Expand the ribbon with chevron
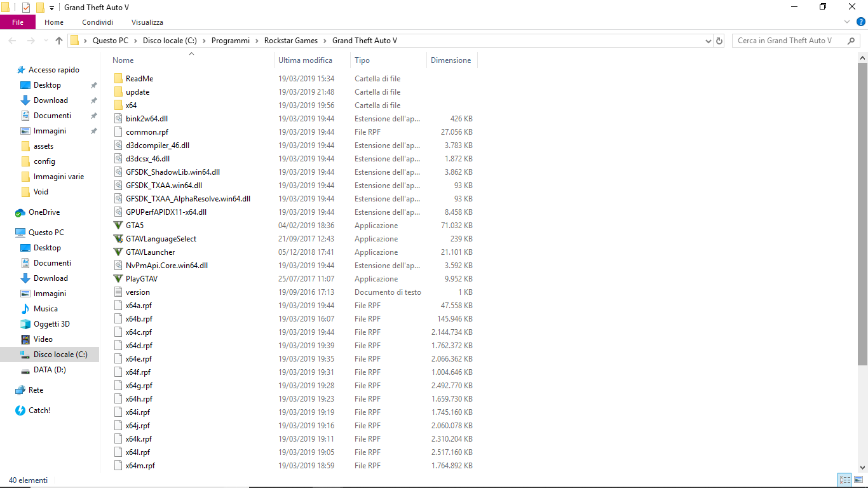868x488 pixels. pyautogui.click(x=846, y=22)
